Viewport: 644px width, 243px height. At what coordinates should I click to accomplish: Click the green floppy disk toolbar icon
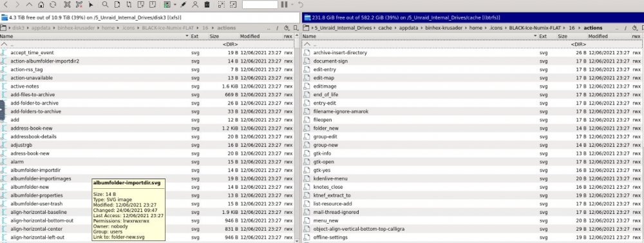pos(167,5)
